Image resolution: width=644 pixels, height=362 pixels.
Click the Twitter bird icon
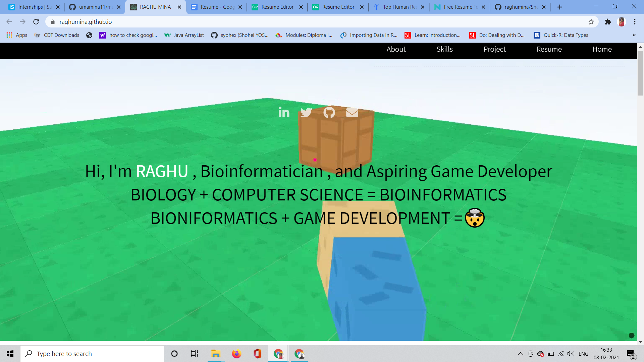[x=306, y=113]
